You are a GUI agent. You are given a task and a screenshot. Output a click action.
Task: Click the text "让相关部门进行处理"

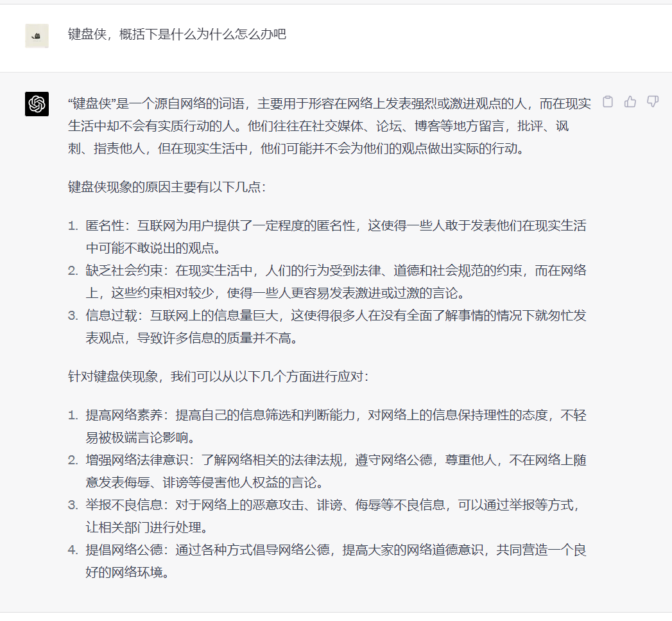(x=146, y=528)
